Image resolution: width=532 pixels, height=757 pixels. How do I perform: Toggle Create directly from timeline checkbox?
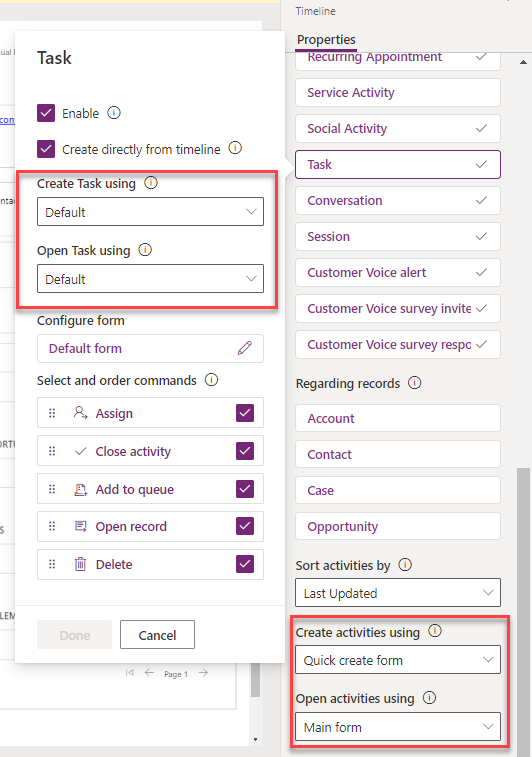point(46,149)
